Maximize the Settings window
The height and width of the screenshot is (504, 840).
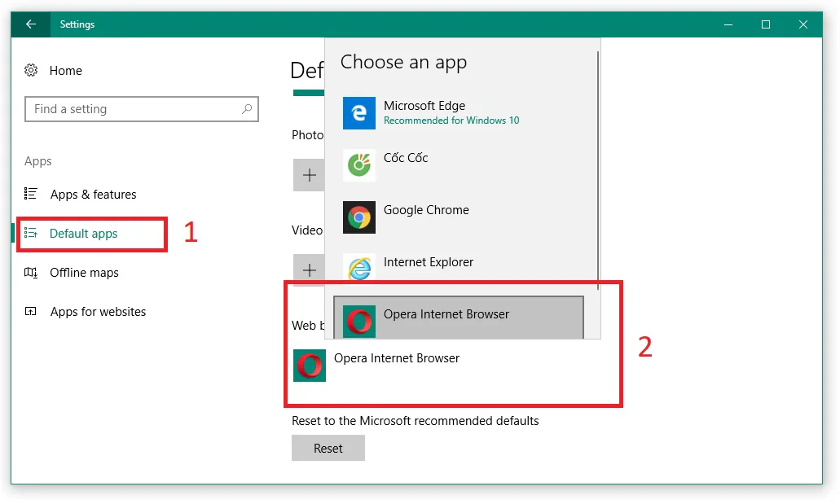coord(766,24)
